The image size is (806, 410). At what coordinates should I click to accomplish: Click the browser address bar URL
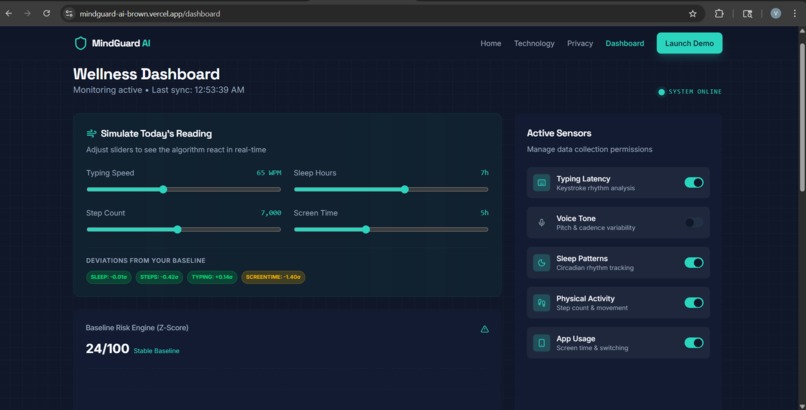point(150,14)
